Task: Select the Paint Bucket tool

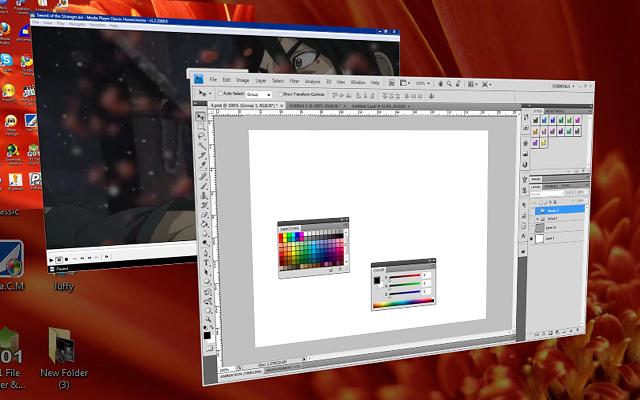Action: pyautogui.click(x=204, y=224)
